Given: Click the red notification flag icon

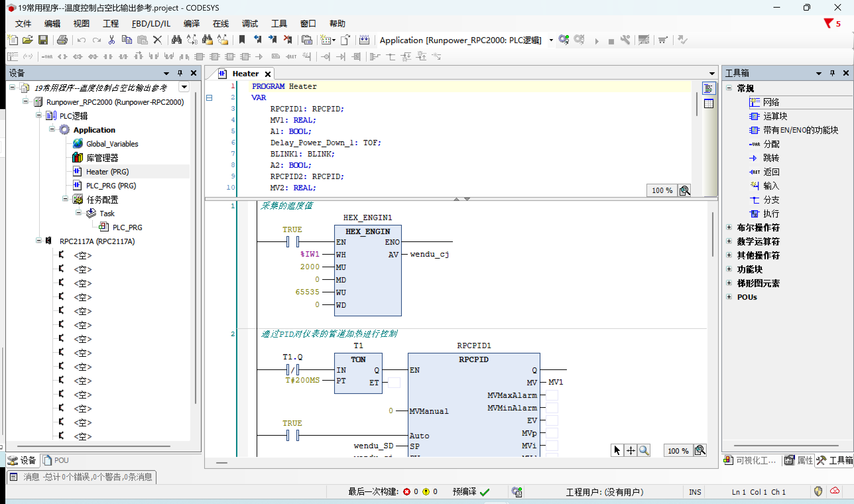Looking at the screenshot, I should 828,24.
